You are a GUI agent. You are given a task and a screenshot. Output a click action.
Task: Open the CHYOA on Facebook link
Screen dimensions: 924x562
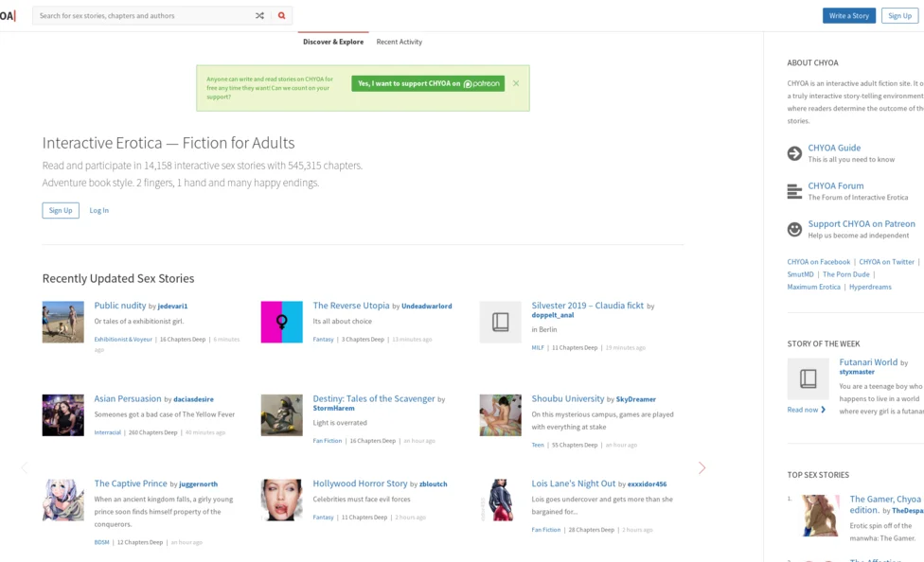click(818, 262)
